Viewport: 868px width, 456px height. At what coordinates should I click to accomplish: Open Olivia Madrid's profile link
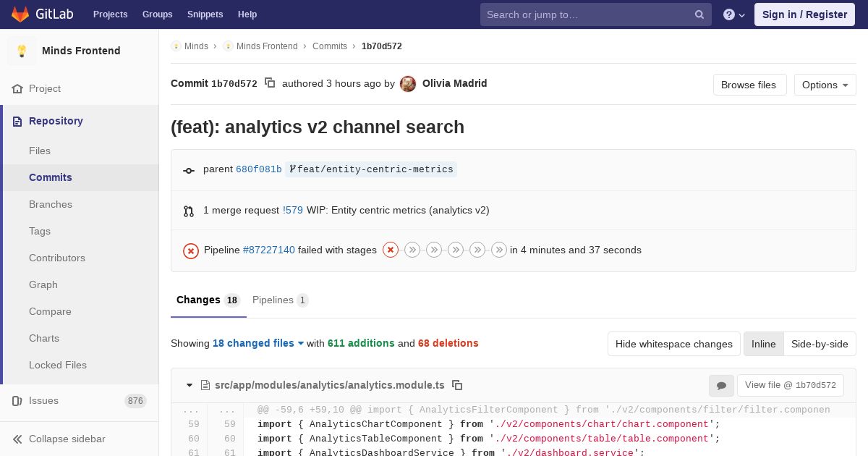[455, 83]
